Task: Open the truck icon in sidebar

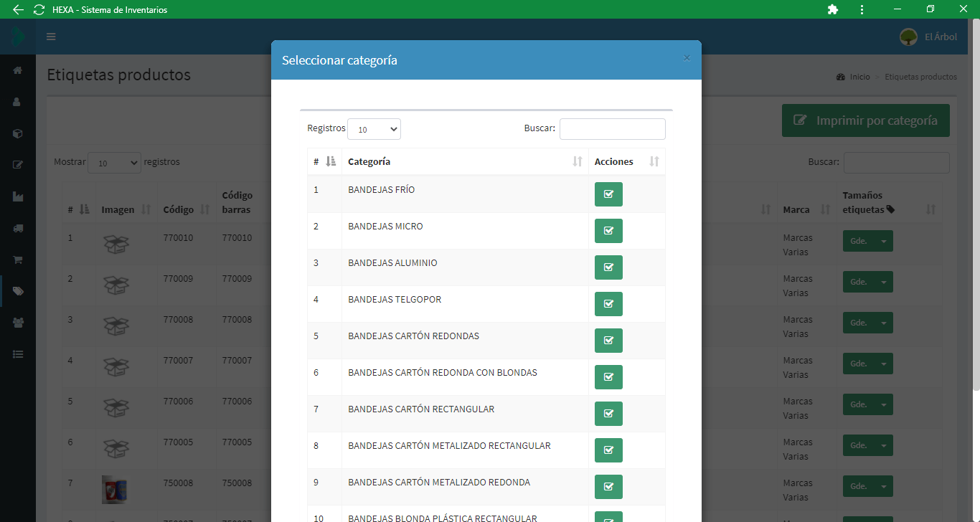Action: (18, 228)
